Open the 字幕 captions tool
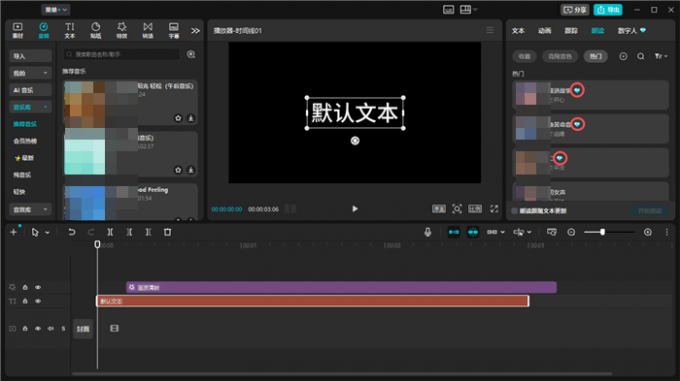 point(173,30)
